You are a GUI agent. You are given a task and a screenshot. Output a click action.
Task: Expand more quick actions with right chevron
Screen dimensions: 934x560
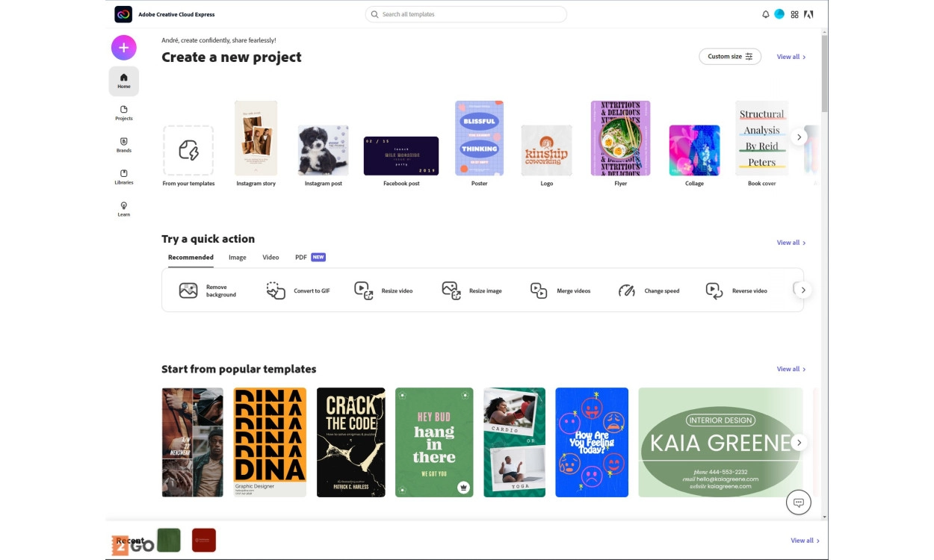pos(803,290)
